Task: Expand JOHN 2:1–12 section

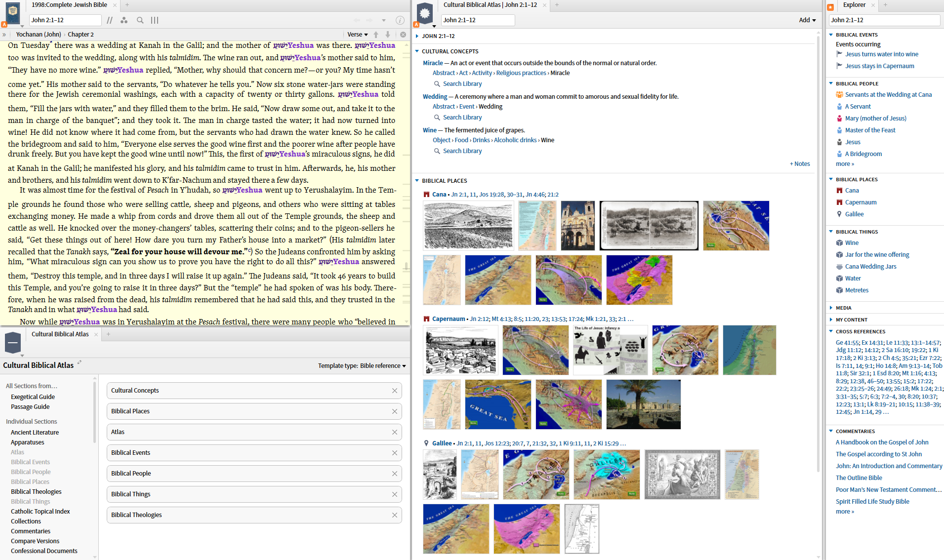Action: 417,36
